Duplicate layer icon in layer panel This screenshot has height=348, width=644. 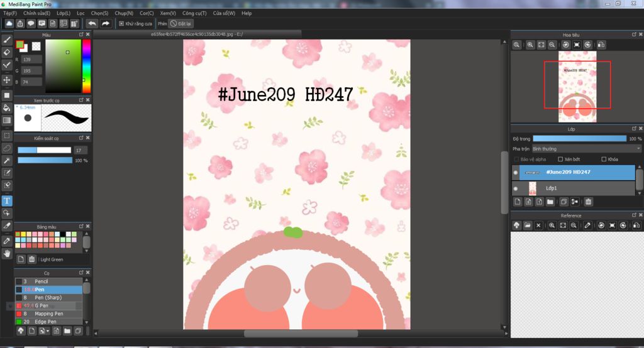[x=564, y=202]
